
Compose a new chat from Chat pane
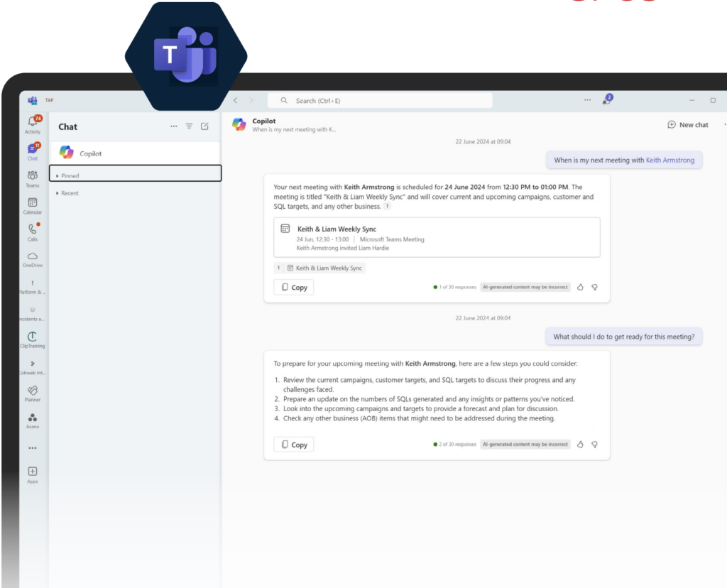pos(204,126)
